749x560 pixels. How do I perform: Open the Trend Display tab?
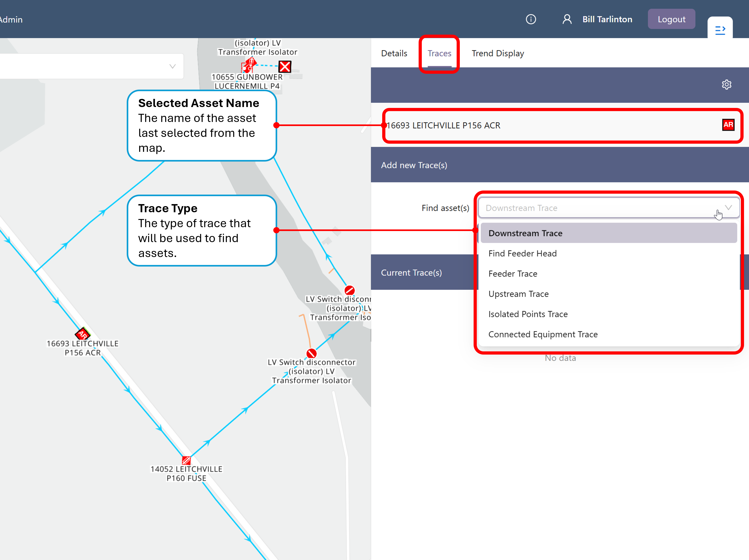click(x=497, y=53)
